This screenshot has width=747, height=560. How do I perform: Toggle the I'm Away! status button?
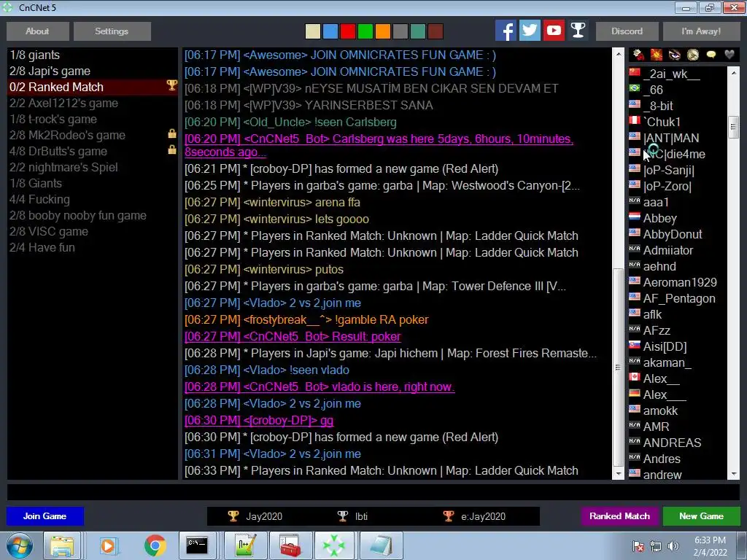(701, 31)
